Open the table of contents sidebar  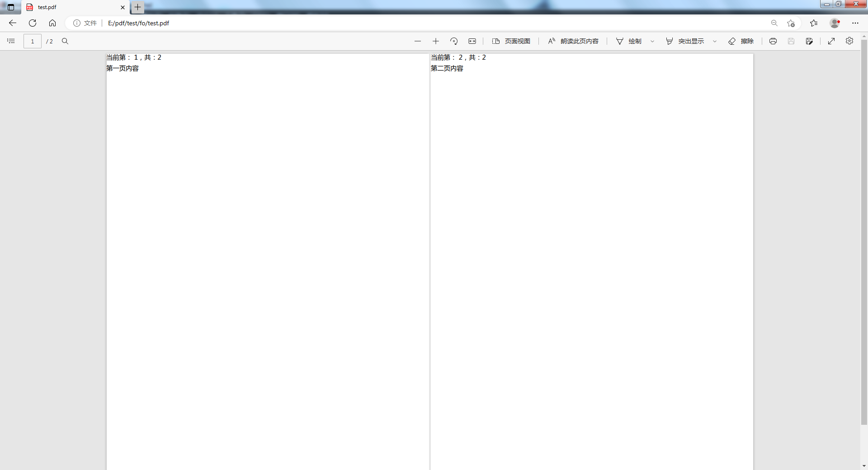click(11, 41)
